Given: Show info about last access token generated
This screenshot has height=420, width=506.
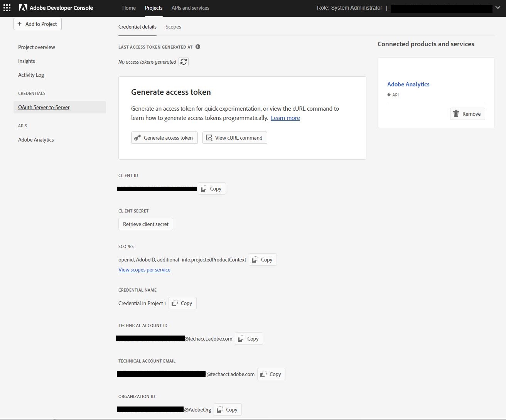Looking at the screenshot, I should [x=198, y=47].
